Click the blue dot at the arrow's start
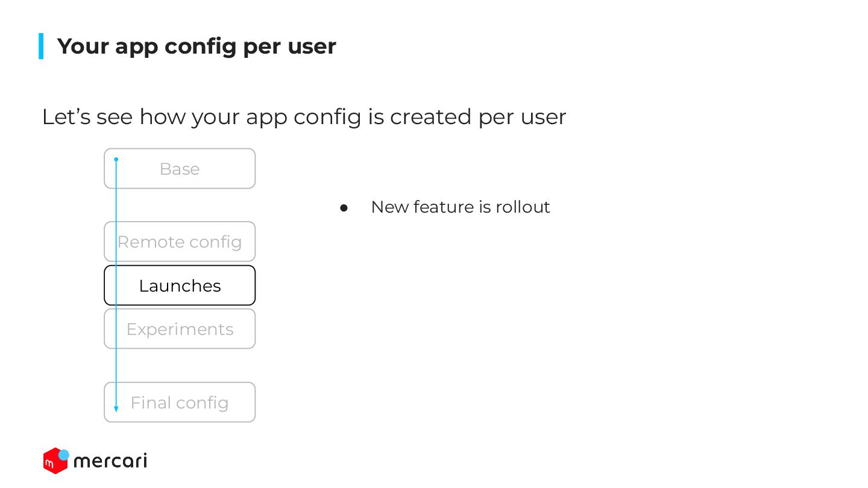The height and width of the screenshot is (488, 868). coord(116,160)
